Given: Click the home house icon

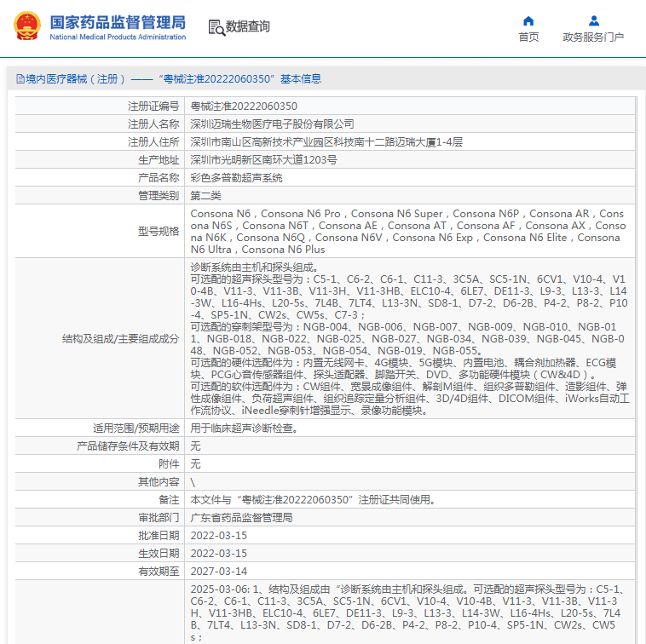Looking at the screenshot, I should [528, 20].
